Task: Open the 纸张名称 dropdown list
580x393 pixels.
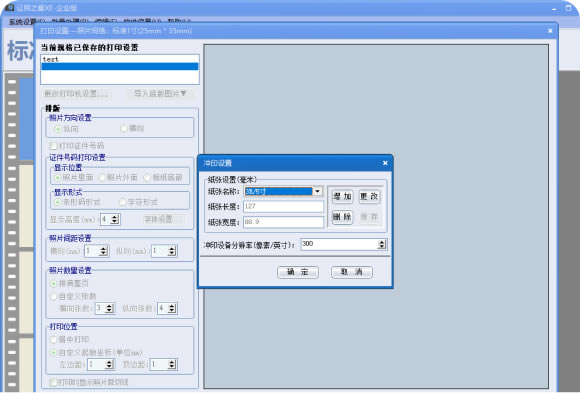Action: pyautogui.click(x=317, y=191)
